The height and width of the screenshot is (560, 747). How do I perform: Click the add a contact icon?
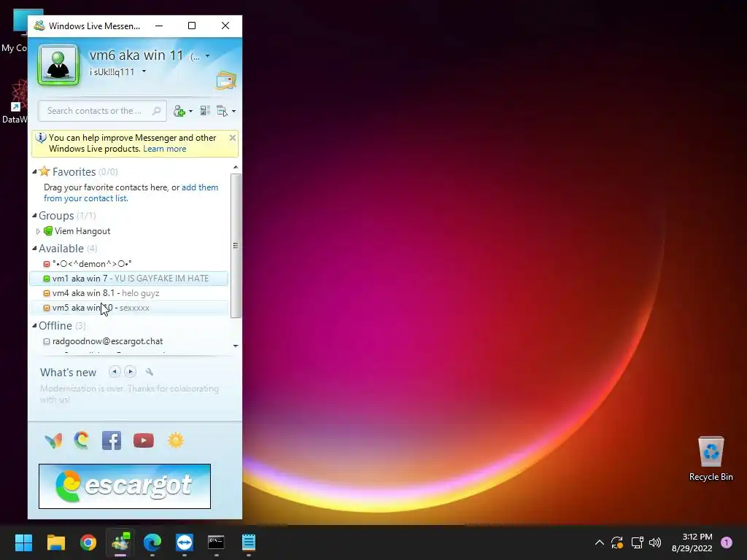click(179, 111)
